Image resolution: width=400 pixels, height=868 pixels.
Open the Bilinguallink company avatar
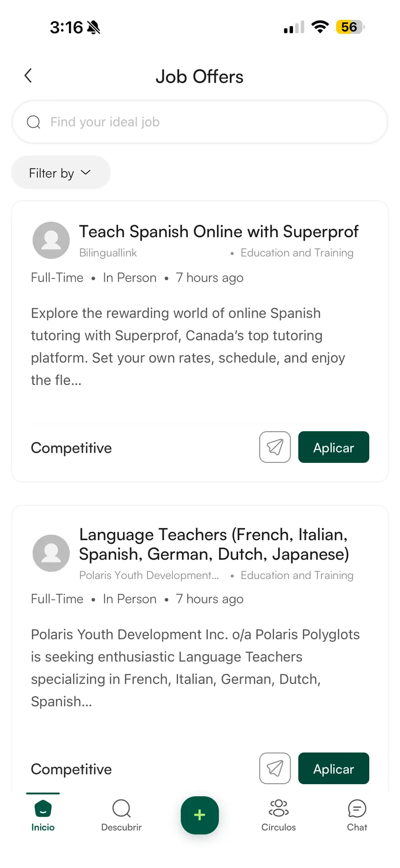(x=51, y=240)
